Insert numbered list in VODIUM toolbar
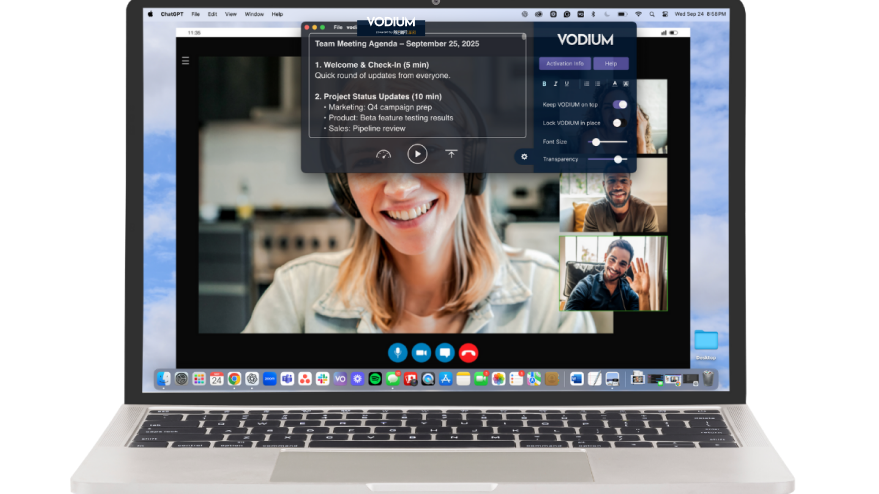879x494 pixels. click(586, 84)
